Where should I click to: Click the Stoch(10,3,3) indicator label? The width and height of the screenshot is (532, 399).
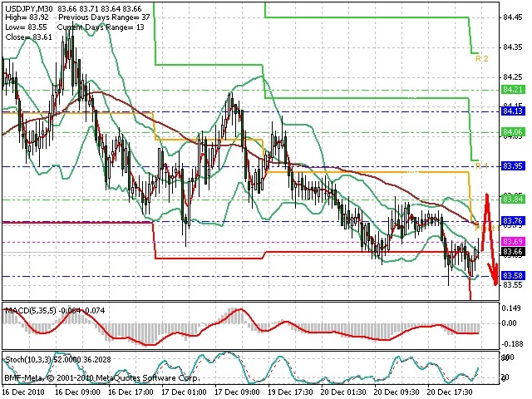pyautogui.click(x=28, y=359)
